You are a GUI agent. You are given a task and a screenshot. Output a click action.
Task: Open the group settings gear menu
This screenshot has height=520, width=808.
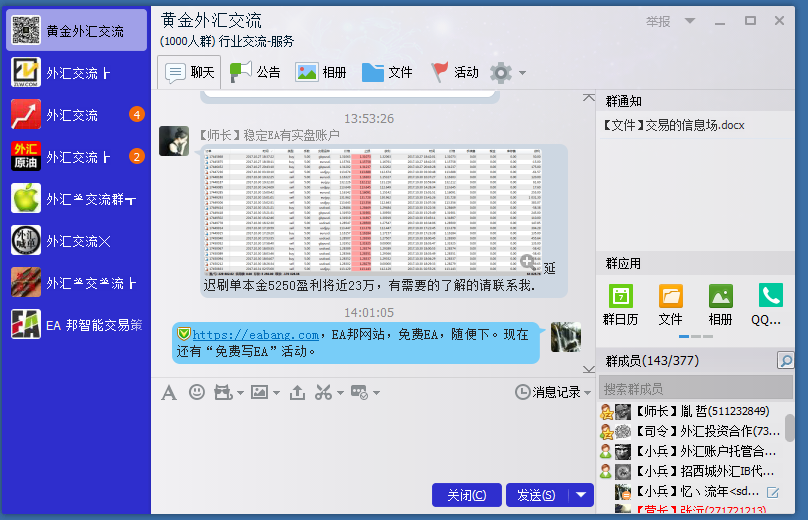point(501,72)
